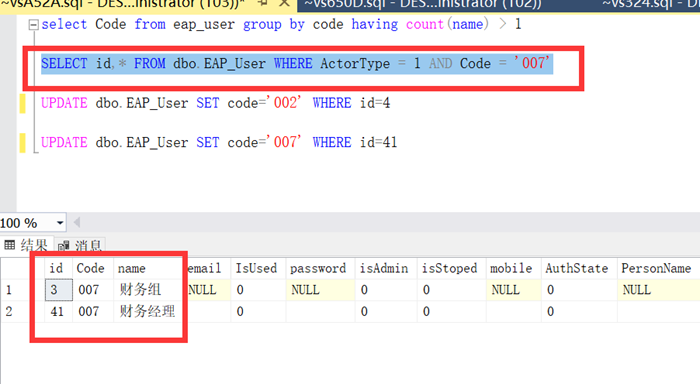Click the NULL mobile cell in row 1
The width and height of the screenshot is (700, 384).
point(513,290)
